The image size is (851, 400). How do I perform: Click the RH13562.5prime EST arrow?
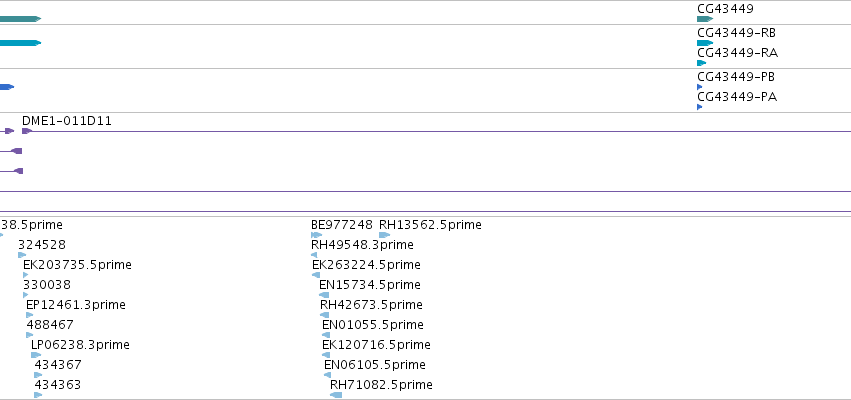[384, 235]
